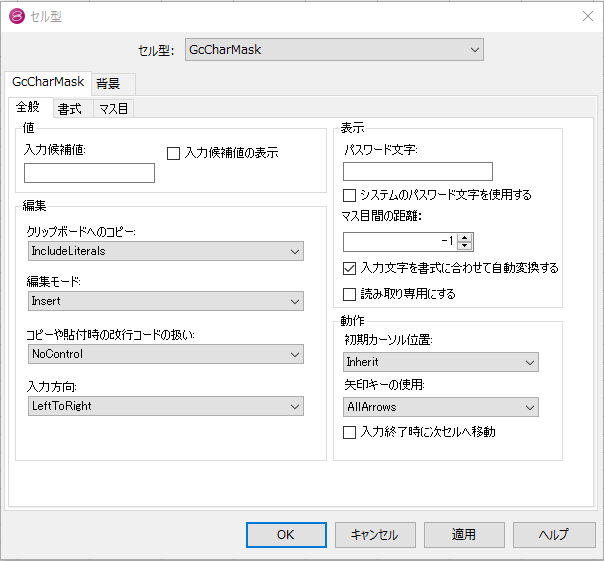604x561 pixels.
Task: Check システムのパスワード文字を使用する checkbox
Action: coord(349,195)
